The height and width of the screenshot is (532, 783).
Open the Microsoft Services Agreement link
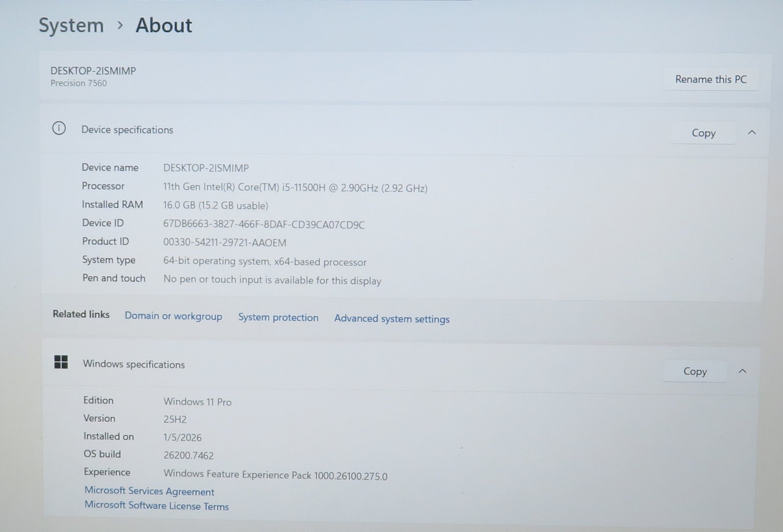click(x=149, y=491)
